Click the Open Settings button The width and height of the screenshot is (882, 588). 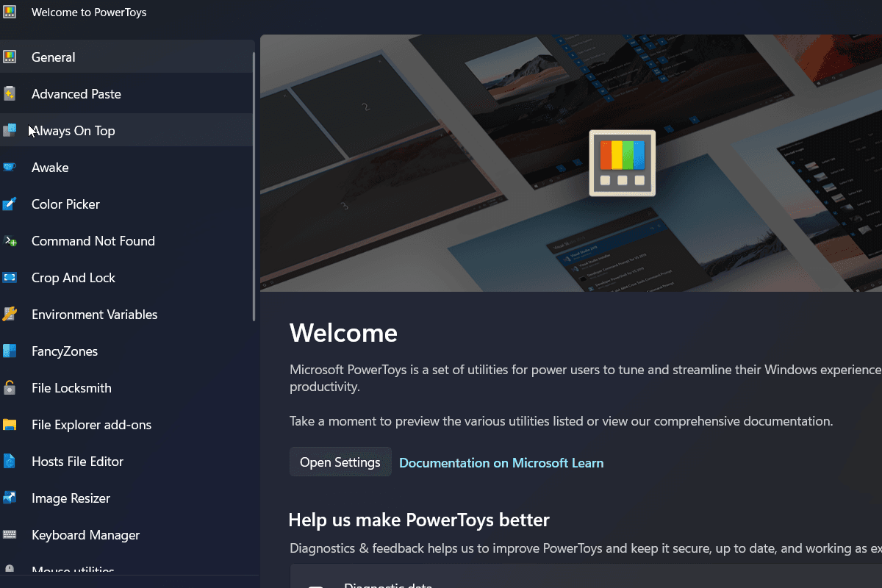click(340, 462)
